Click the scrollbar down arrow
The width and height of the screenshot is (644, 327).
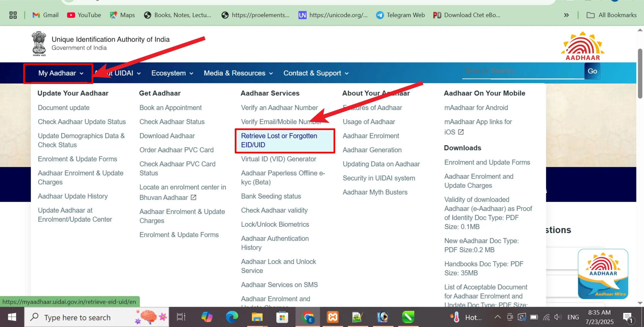pyautogui.click(x=640, y=303)
